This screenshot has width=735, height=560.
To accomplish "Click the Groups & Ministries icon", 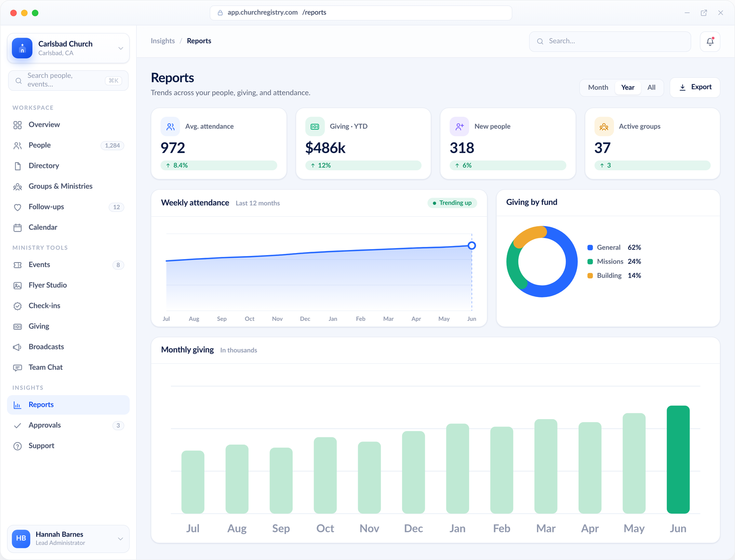I will click(x=17, y=186).
